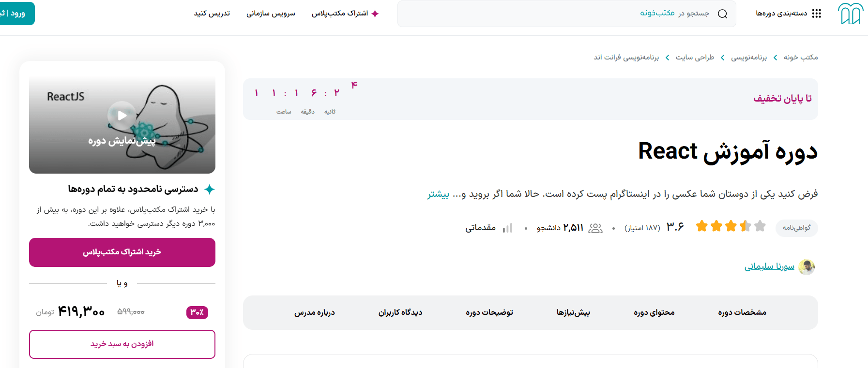The width and height of the screenshot is (868, 368).
Task: Open تدریس کنید menu item
Action: pyautogui.click(x=212, y=14)
